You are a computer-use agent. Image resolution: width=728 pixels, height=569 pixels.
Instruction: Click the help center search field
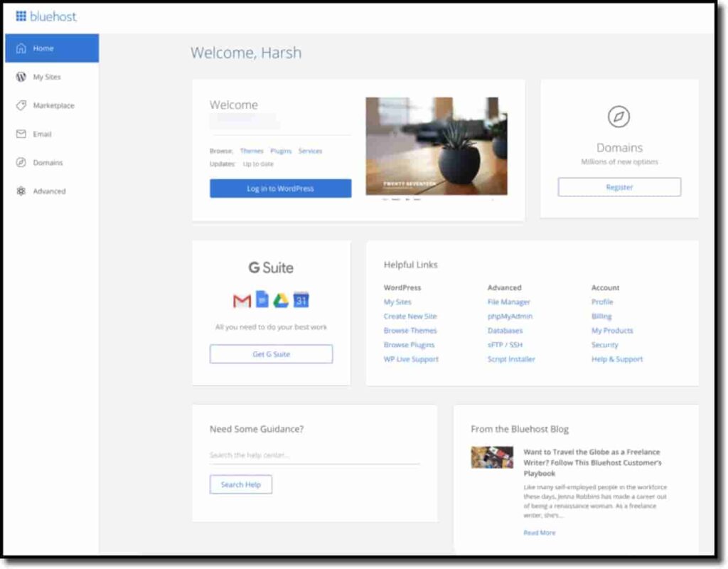tap(315, 455)
